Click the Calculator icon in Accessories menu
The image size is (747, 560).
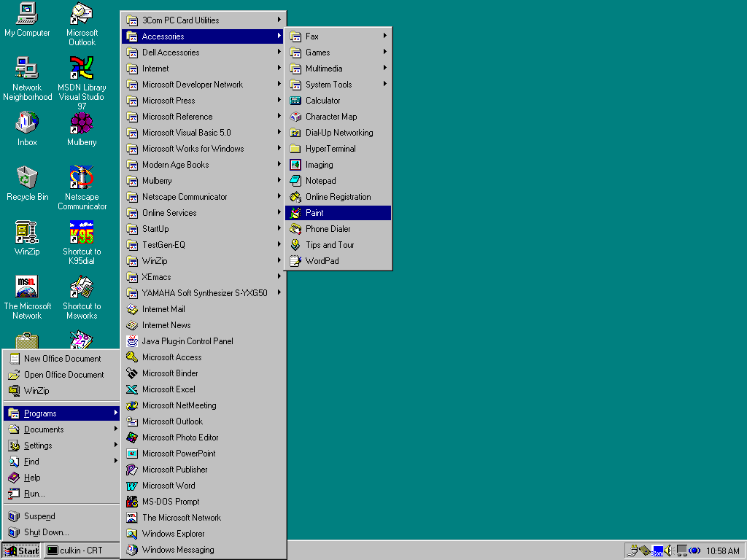[295, 101]
